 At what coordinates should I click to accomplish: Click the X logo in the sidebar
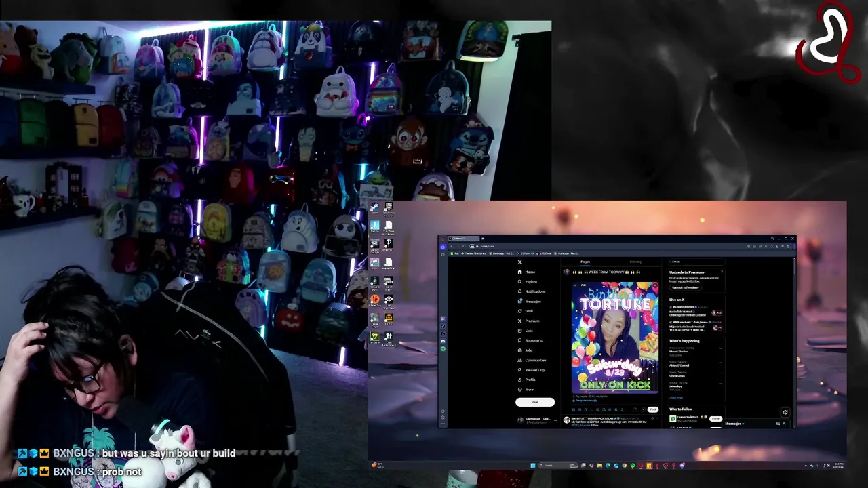coord(519,262)
